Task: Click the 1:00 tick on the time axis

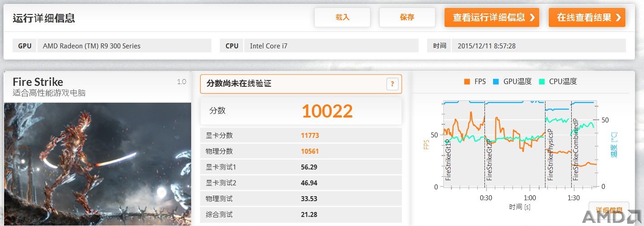Action: pyautogui.click(x=530, y=198)
